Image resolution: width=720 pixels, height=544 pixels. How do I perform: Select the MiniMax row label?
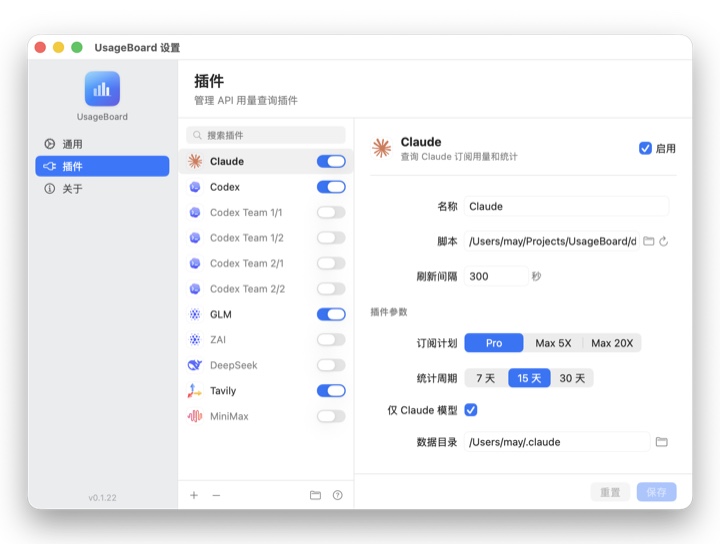coord(229,416)
